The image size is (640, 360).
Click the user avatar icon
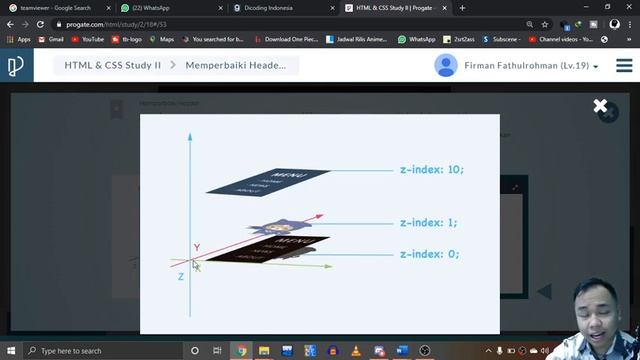446,65
